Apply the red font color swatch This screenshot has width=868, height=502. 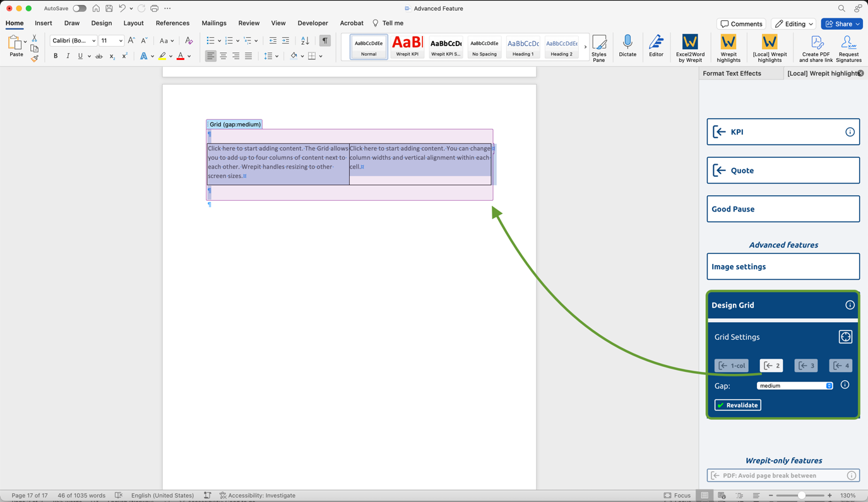point(181,56)
